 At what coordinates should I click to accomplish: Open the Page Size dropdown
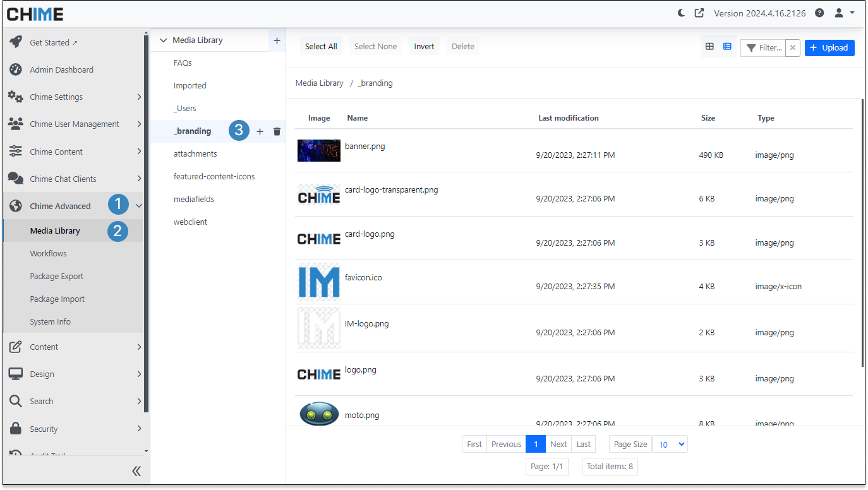[x=670, y=444]
